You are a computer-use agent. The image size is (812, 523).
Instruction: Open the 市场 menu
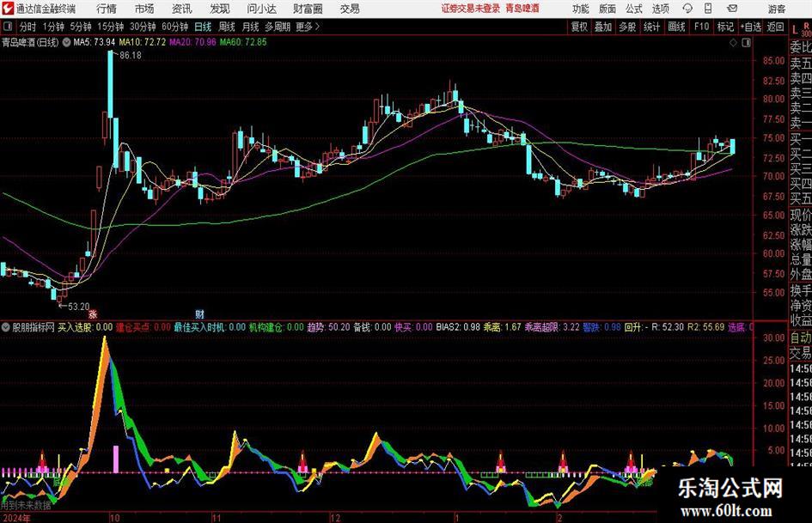point(144,9)
